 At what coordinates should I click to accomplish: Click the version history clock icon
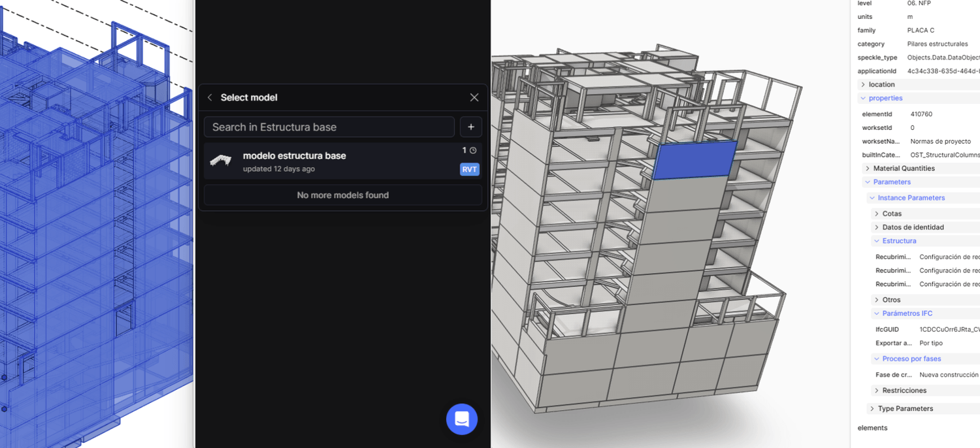point(472,150)
